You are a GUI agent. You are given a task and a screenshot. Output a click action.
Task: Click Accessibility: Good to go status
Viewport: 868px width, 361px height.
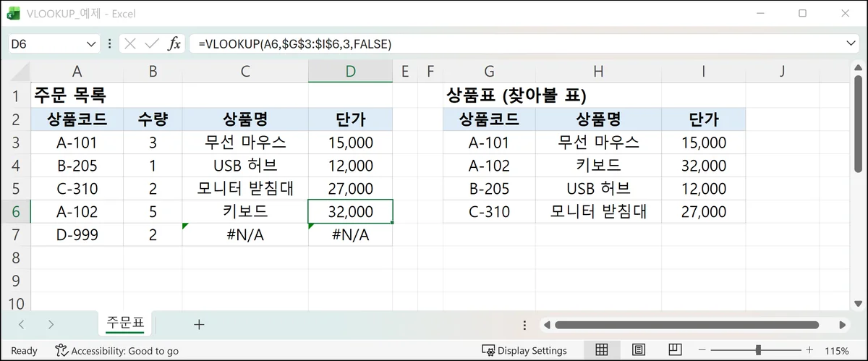(x=117, y=350)
